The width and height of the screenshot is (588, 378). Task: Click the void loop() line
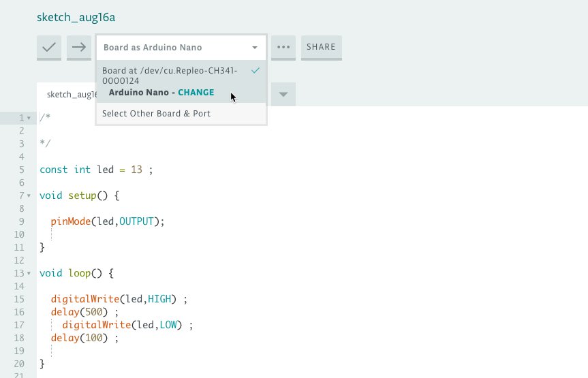coord(76,273)
